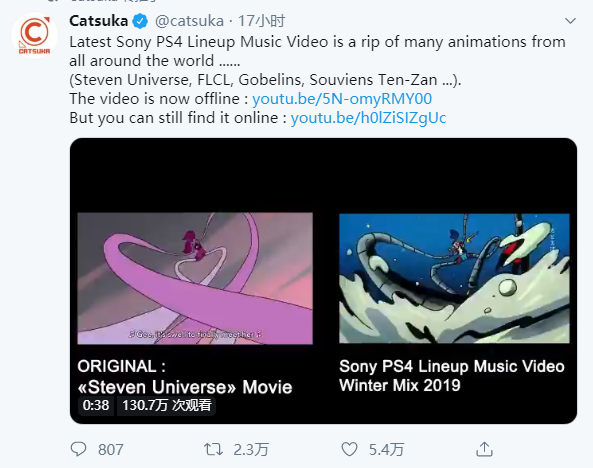Click the Steven Universe original frame
593x468 pixels.
tap(195, 278)
